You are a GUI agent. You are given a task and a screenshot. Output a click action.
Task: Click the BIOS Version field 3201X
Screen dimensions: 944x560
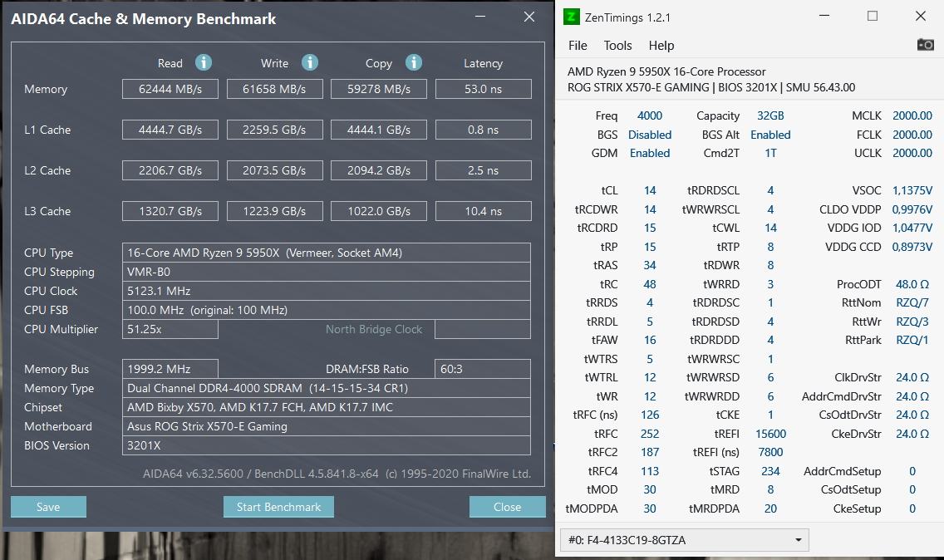point(327,445)
